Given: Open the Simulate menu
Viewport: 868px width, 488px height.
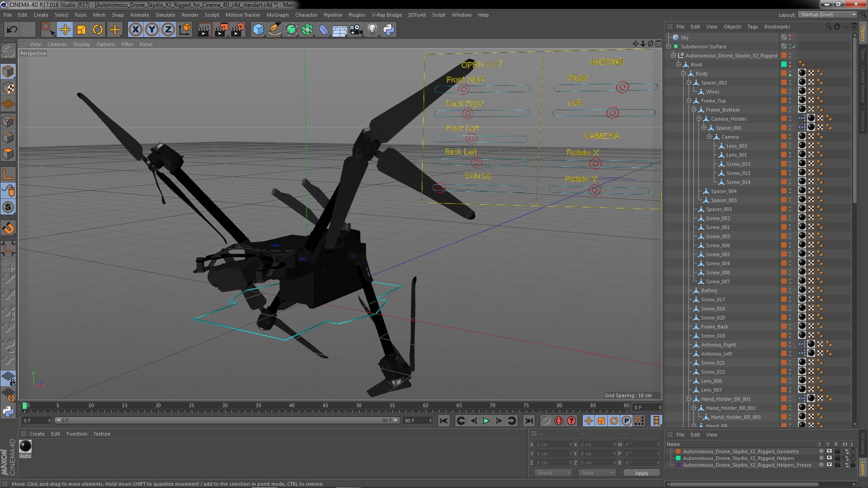Looking at the screenshot, I should (165, 15).
